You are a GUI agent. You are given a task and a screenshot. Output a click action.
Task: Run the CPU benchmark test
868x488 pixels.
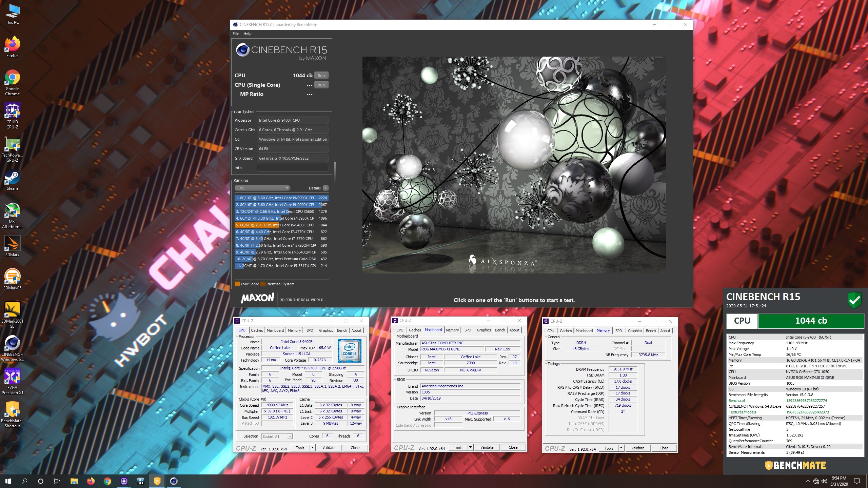[321, 76]
